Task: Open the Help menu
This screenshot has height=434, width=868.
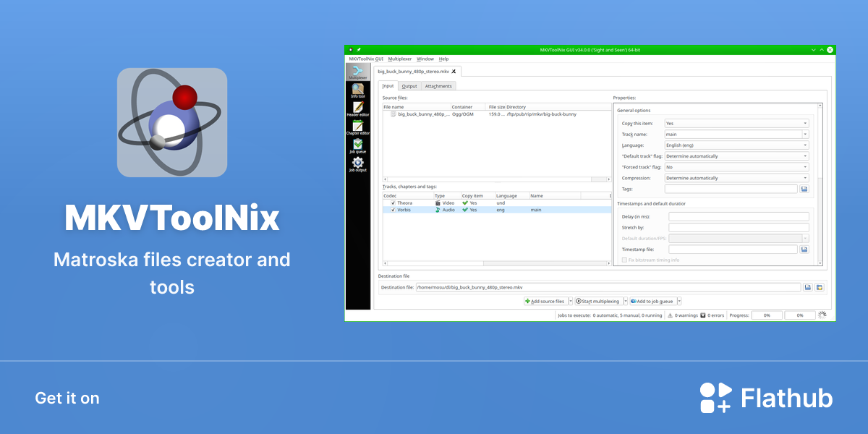Action: (x=444, y=59)
